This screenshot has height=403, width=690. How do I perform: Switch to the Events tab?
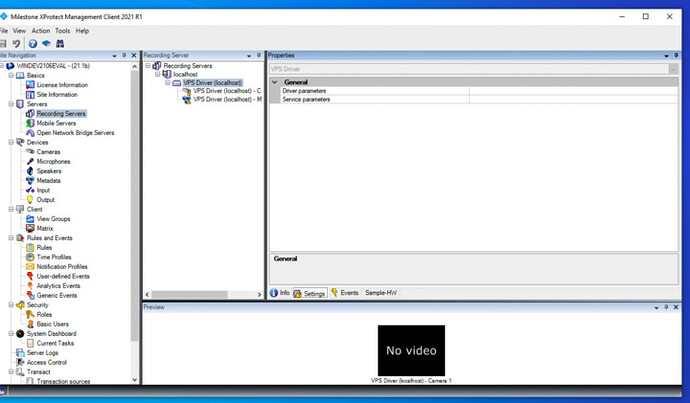pyautogui.click(x=345, y=293)
